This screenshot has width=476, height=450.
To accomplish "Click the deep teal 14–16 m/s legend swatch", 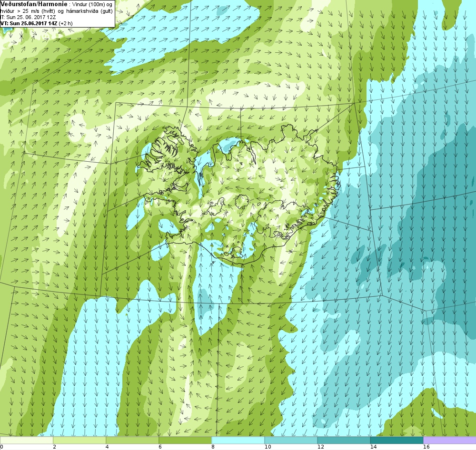I will tap(397, 440).
